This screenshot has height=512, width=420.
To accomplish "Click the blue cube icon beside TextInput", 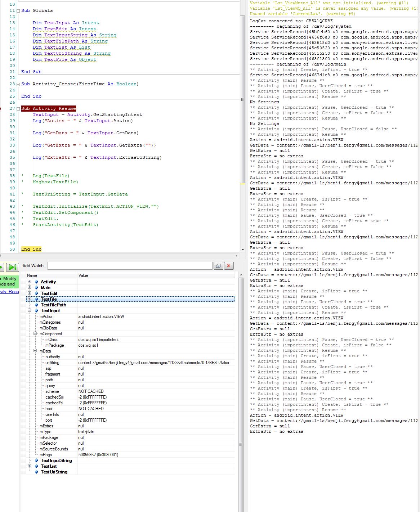I will click(36, 311).
